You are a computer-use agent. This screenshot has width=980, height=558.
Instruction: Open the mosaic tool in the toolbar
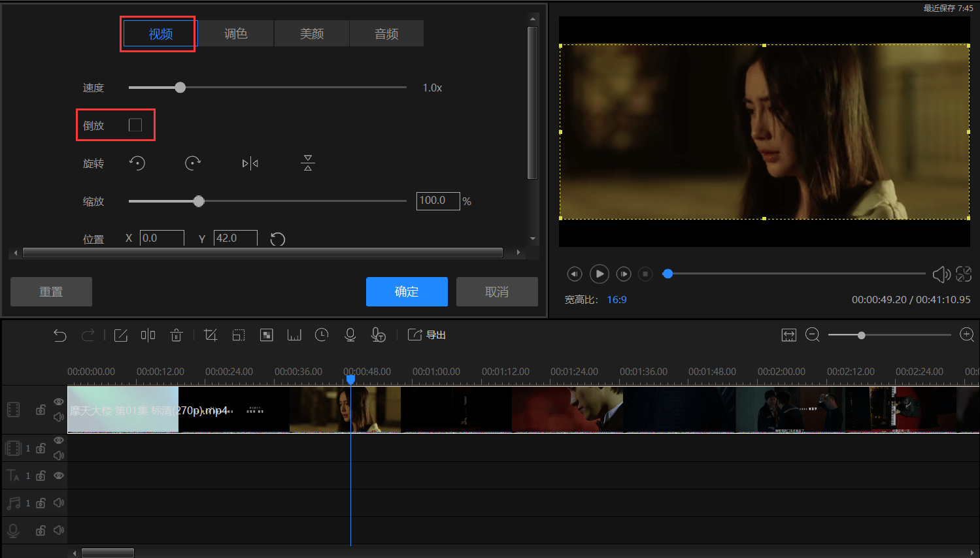[267, 335]
